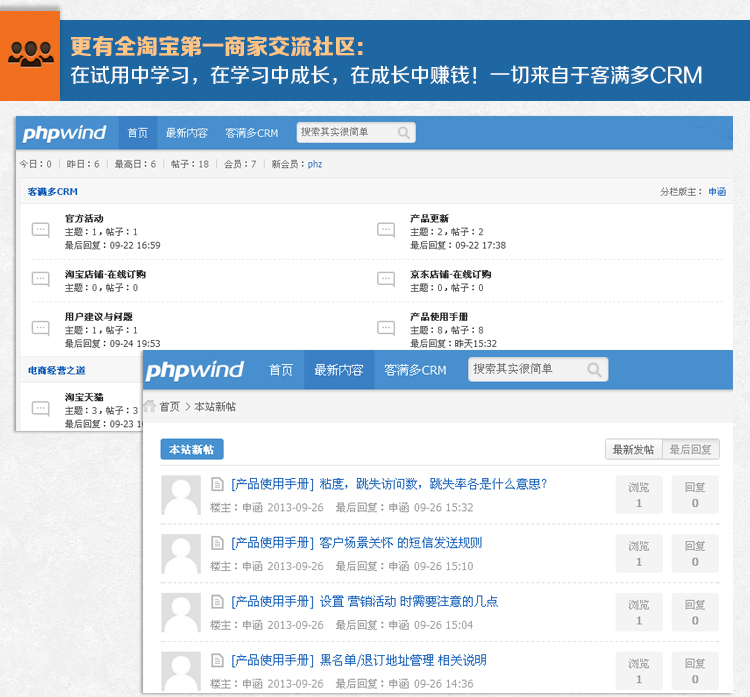This screenshot has height=697, width=750.
Task: Click document icon before 黑名单 post title
Action: (x=217, y=661)
